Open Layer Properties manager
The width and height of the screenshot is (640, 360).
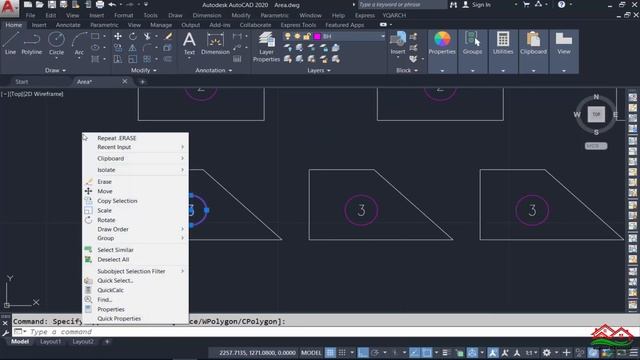tap(266, 47)
